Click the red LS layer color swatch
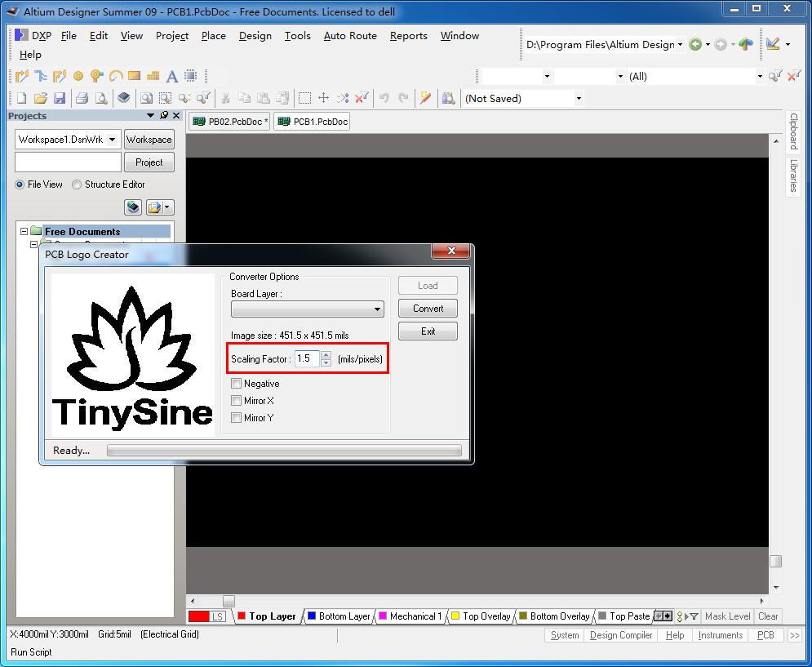 tap(199, 616)
